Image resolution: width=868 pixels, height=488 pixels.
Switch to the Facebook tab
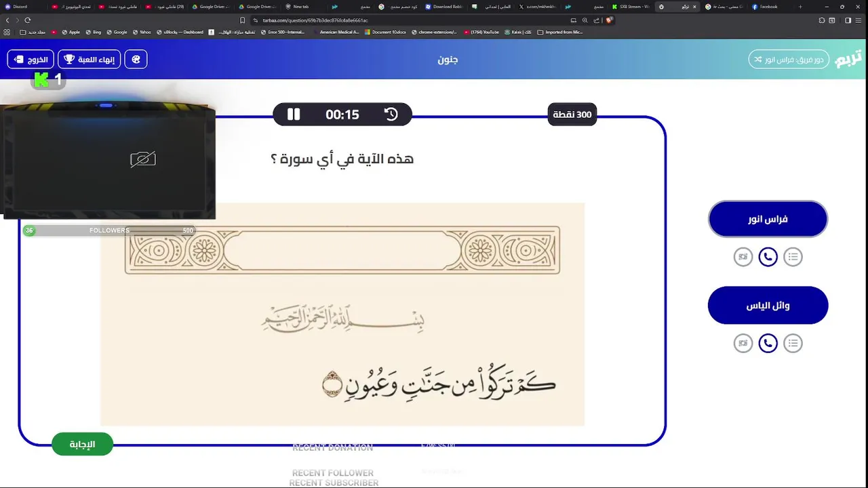(768, 7)
